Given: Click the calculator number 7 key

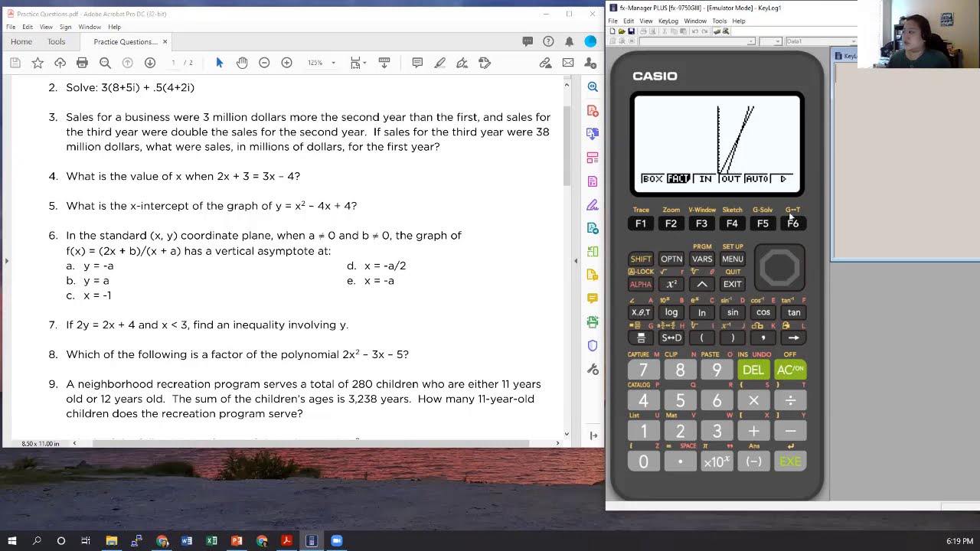Looking at the screenshot, I should (643, 370).
